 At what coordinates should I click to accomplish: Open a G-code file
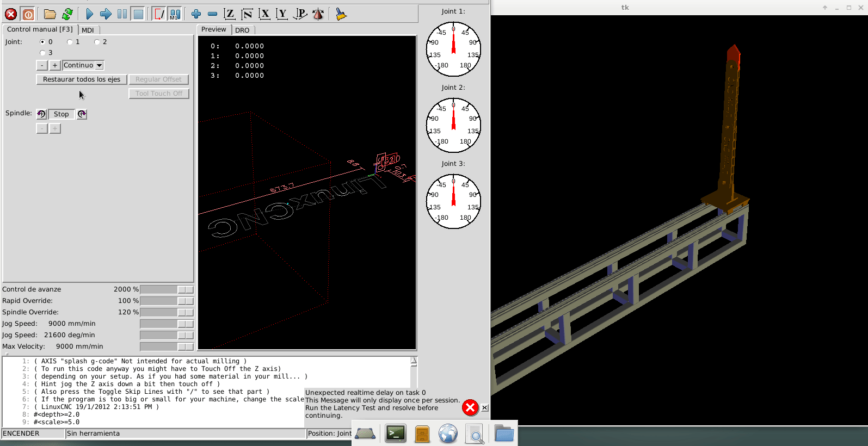click(x=50, y=14)
